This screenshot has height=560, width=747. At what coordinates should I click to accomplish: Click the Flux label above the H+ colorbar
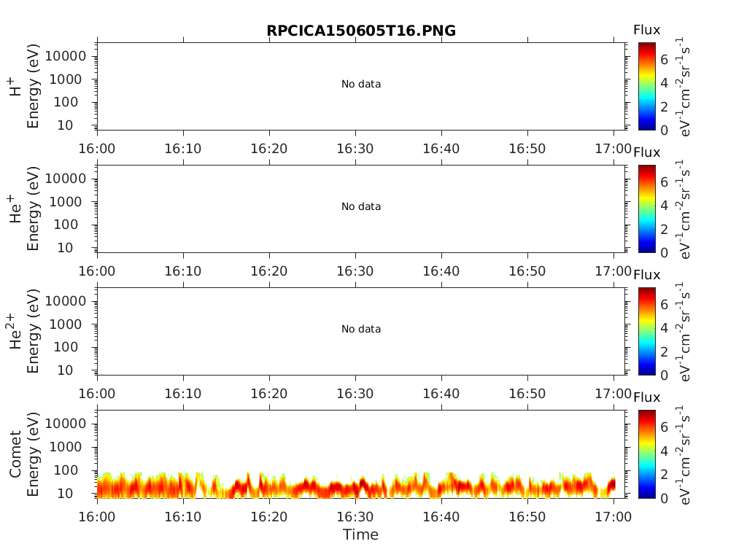click(x=646, y=30)
